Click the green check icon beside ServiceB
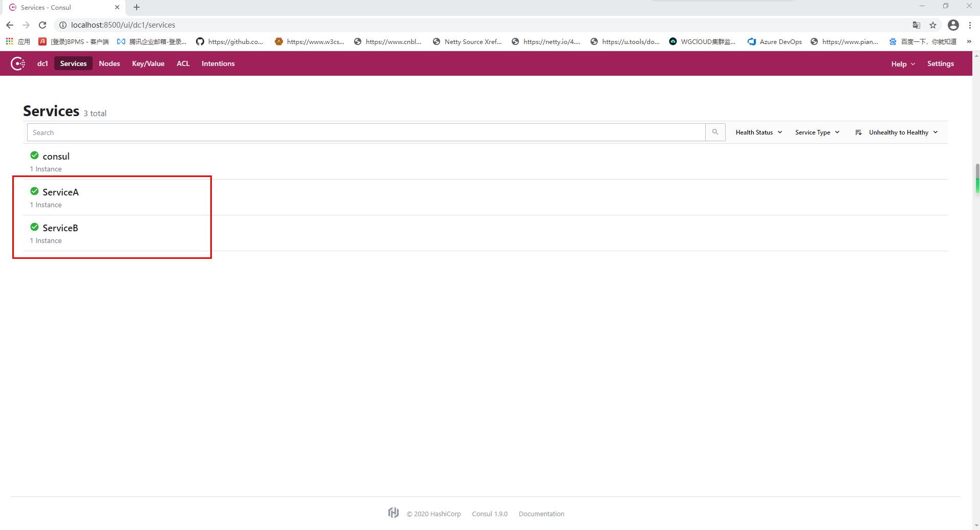 (x=34, y=227)
